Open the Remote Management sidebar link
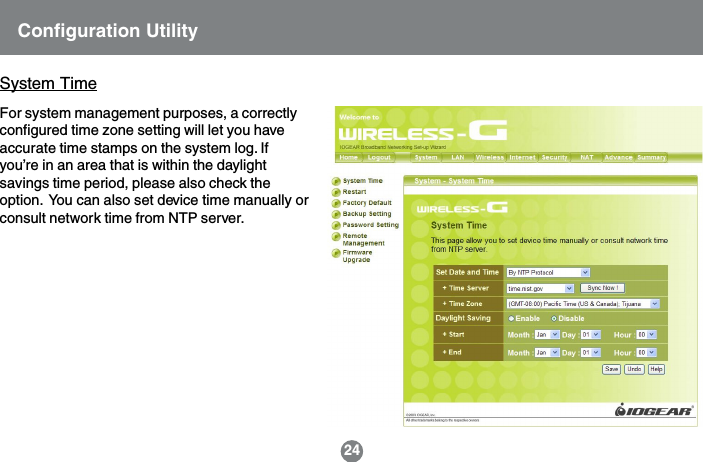Viewport: 703px width, 462px height. (364, 240)
